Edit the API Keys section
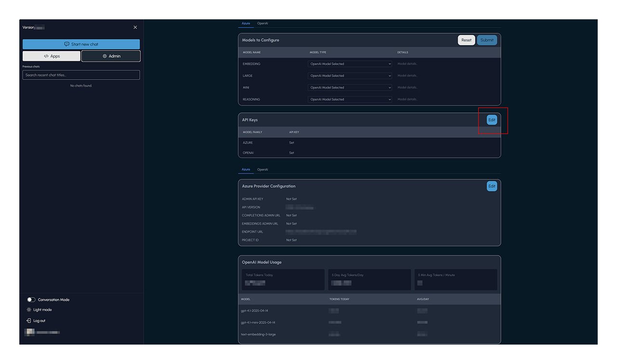617x364 pixels. (491, 120)
